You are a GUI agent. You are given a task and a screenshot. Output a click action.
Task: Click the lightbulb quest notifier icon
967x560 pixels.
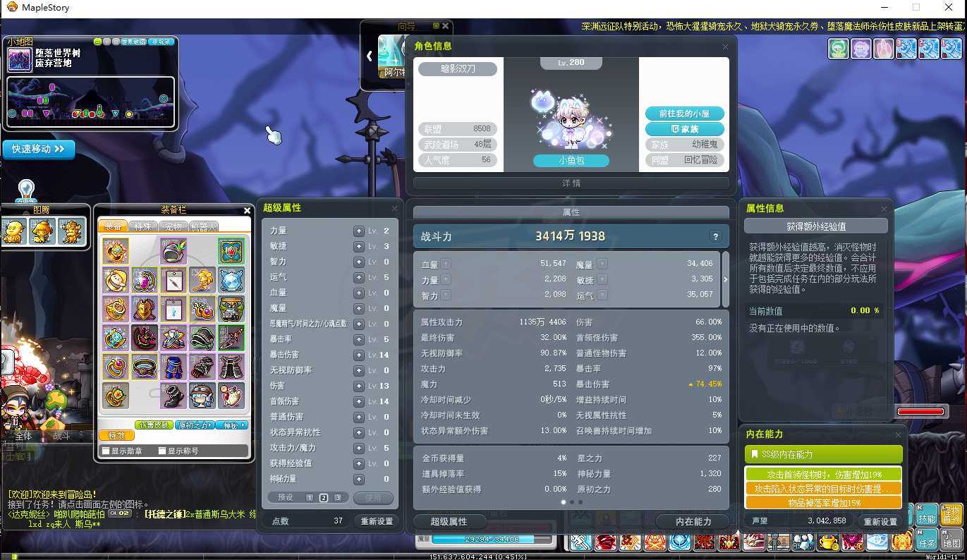[x=26, y=190]
